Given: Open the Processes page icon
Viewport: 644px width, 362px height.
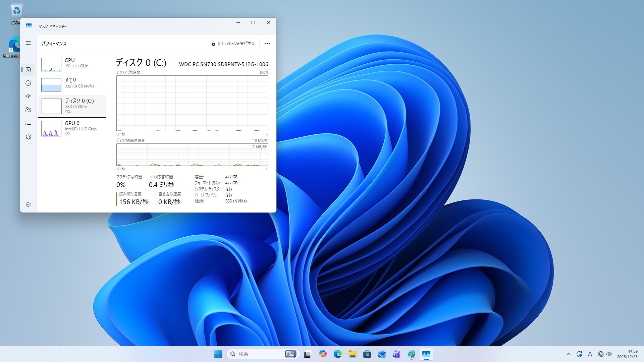Looking at the screenshot, I should tap(28, 56).
